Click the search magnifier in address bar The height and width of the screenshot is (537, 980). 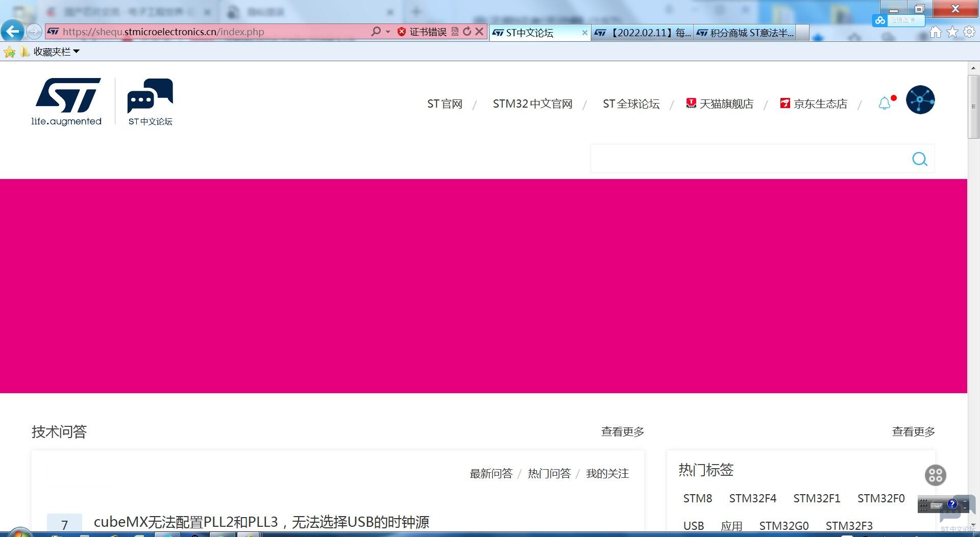click(x=376, y=32)
